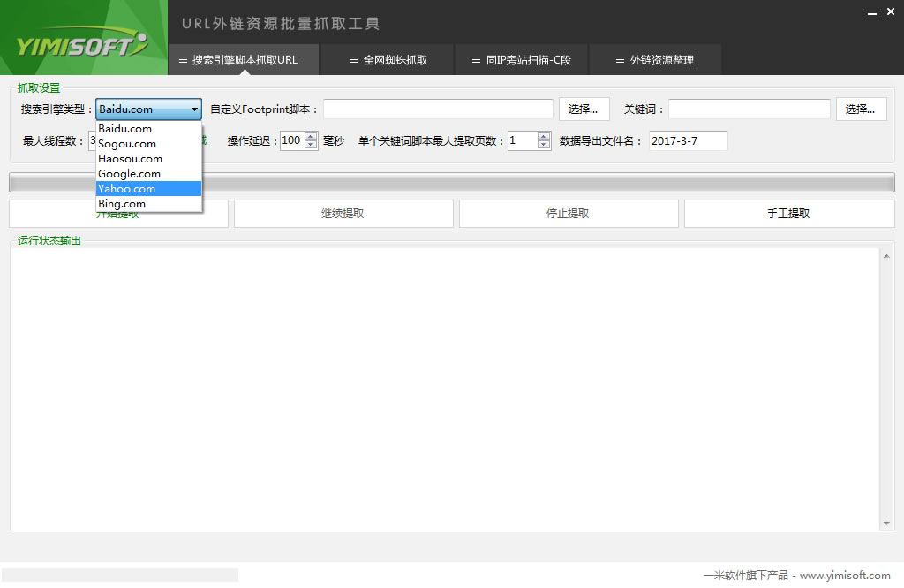The width and height of the screenshot is (904, 588).
Task: Open the www.yimisoft.com link in footer
Action: pos(845,576)
